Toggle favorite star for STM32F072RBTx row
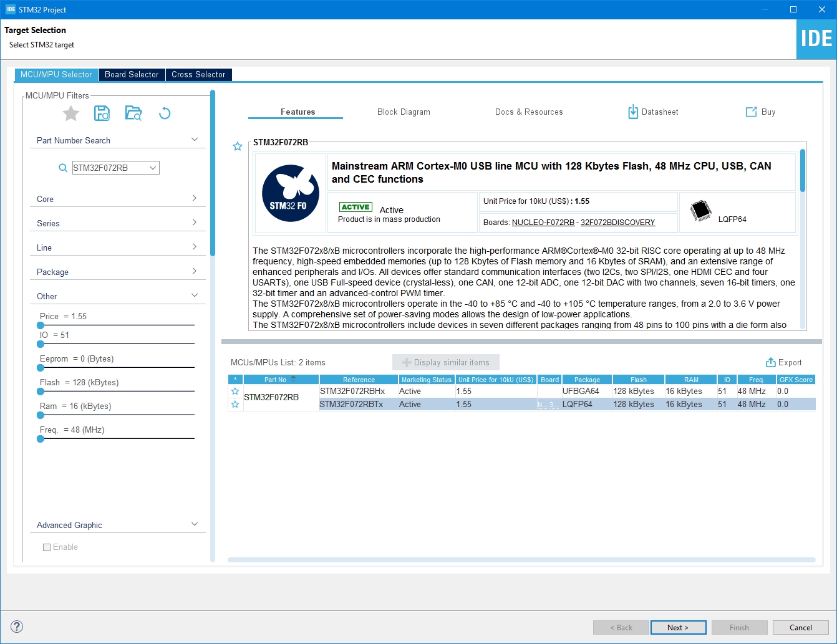The image size is (837, 644). (x=235, y=405)
